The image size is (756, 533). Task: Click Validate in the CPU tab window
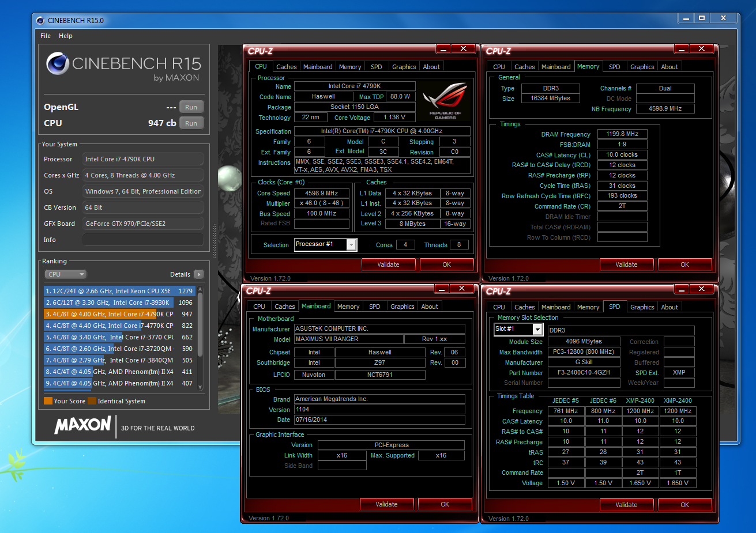(388, 264)
